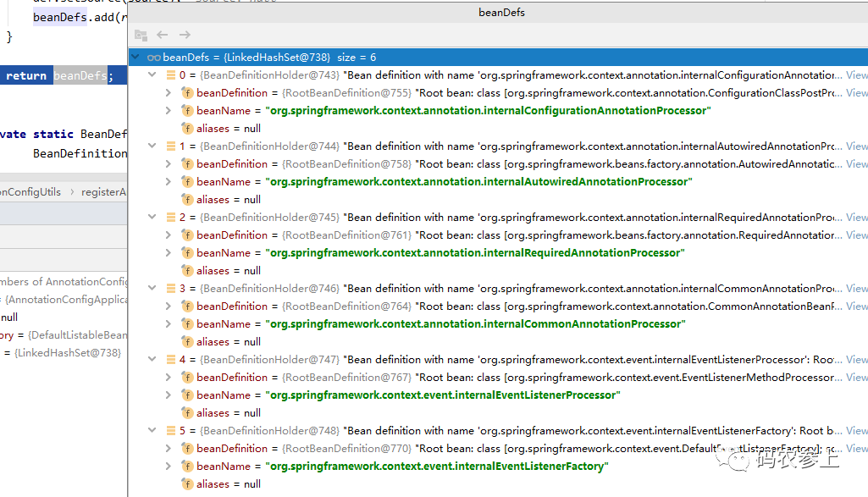This screenshot has width=868, height=497.
Task: Click field icon of beanName internalRequiredAnnotationProcessor
Action: [x=187, y=253]
